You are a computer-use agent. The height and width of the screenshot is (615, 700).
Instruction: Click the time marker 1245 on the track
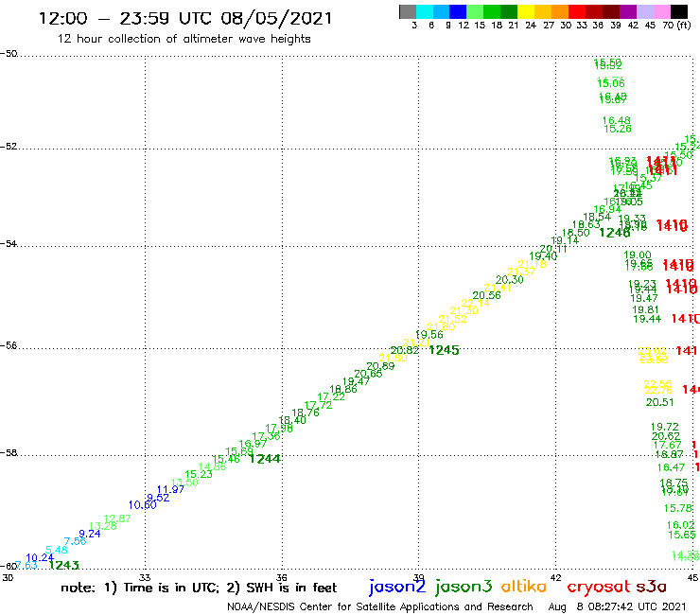click(444, 350)
